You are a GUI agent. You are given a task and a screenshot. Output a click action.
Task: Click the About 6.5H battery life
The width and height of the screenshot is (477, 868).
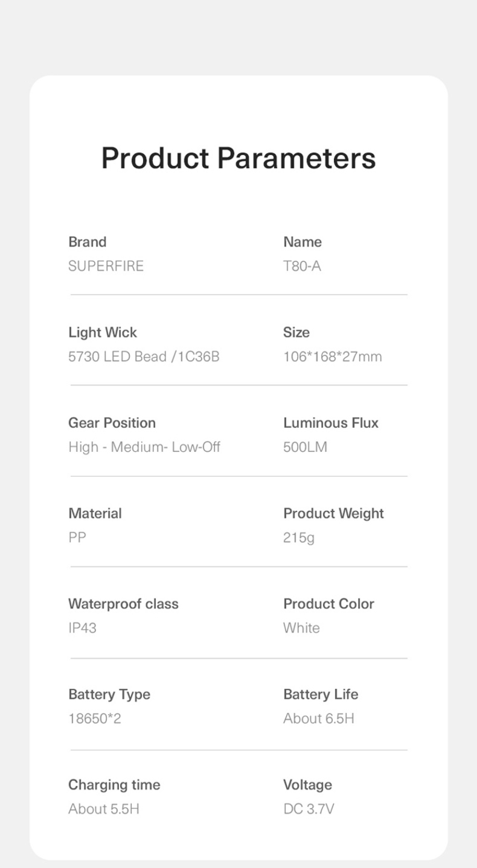coord(319,718)
